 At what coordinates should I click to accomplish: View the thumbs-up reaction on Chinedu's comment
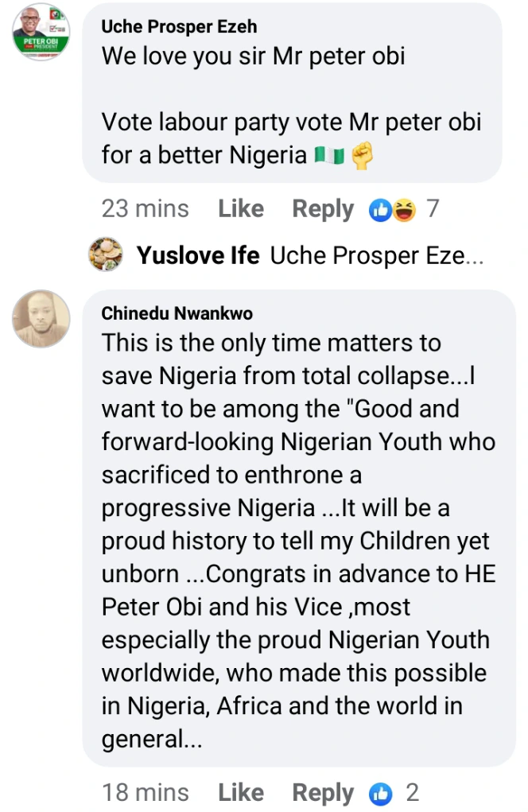pos(382,793)
